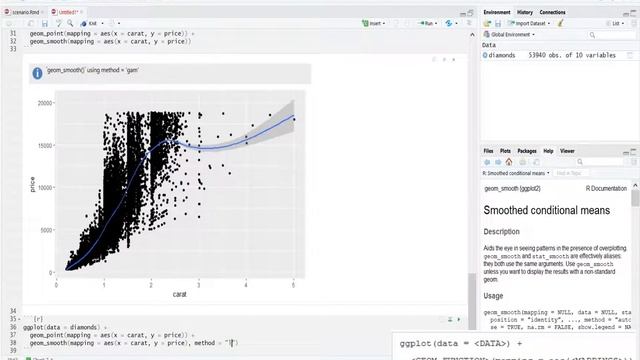
Task: Go to Help home page icon
Action: tap(509, 162)
